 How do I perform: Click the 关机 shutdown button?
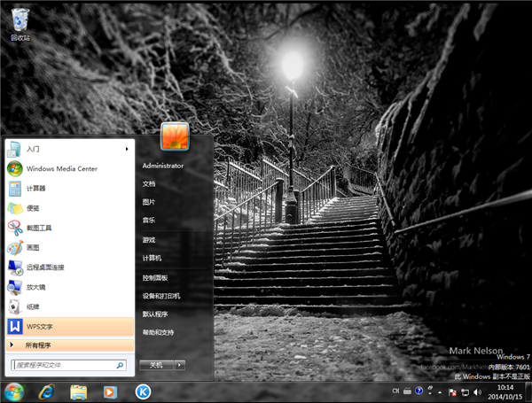click(156, 364)
